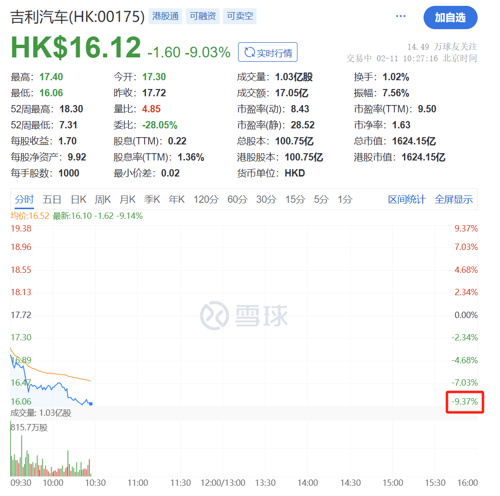Screen dimensions: 500x496
Task: Click the 实时行情 refresh button
Action: (268, 52)
